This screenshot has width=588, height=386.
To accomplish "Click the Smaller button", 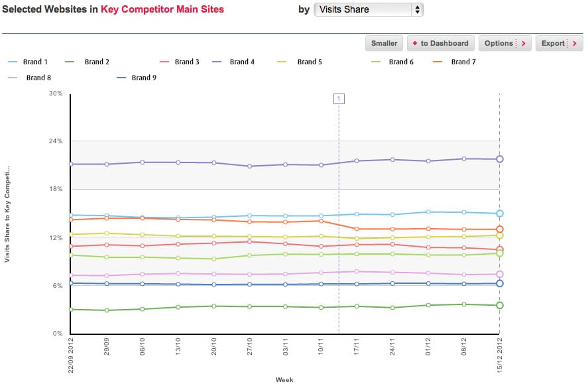I will point(384,43).
